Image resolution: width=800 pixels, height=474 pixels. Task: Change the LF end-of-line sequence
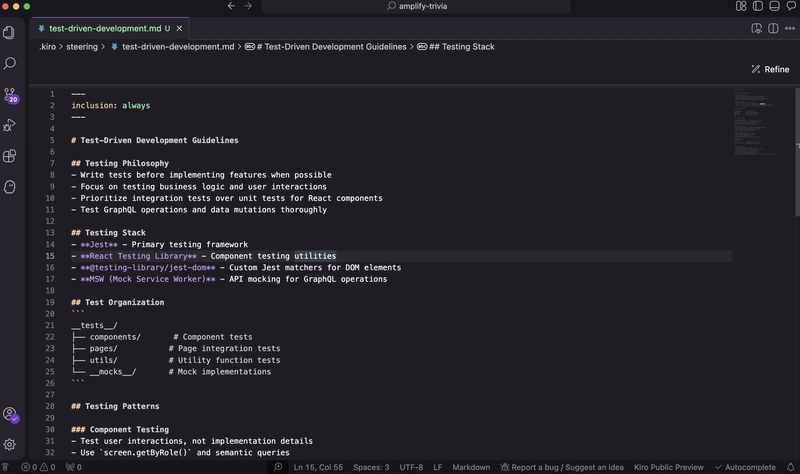click(438, 467)
